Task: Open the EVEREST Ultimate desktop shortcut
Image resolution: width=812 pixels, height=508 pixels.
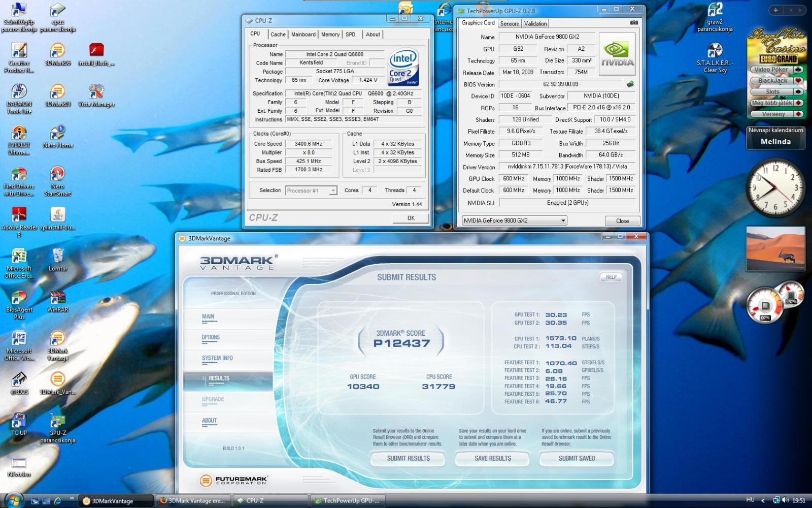Action: point(19,140)
